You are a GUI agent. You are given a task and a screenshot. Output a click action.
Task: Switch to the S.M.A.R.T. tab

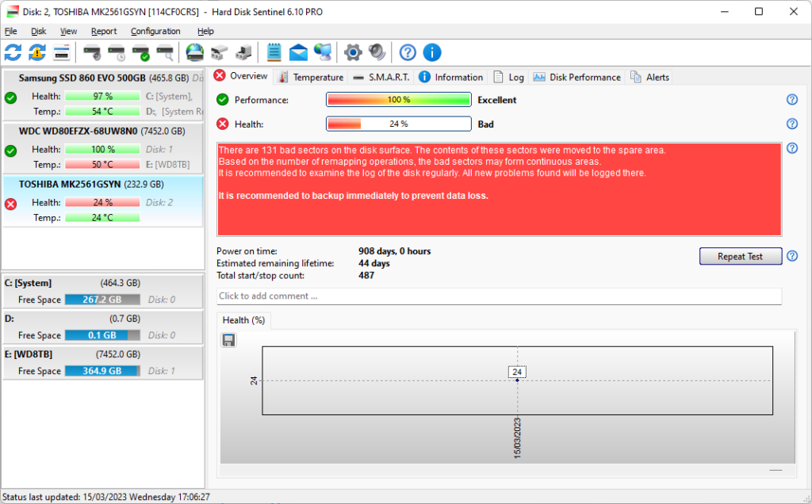tap(381, 77)
